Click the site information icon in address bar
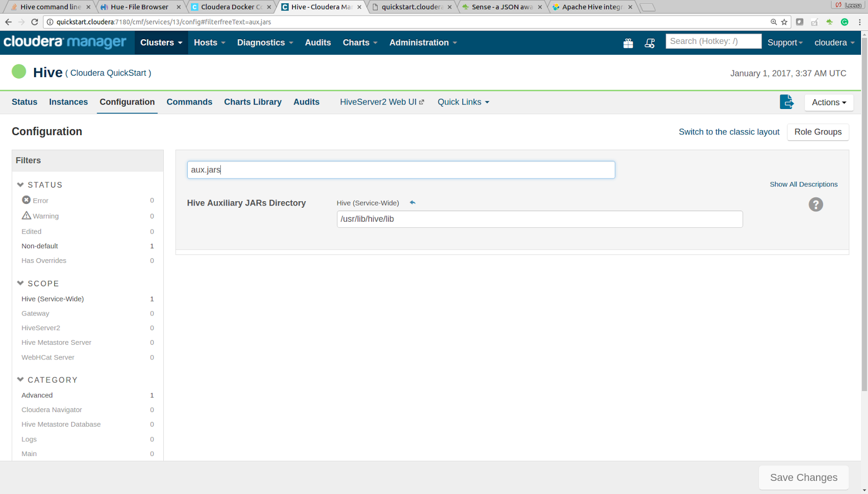 click(50, 22)
